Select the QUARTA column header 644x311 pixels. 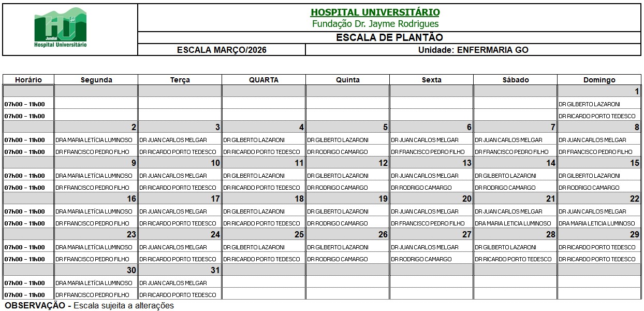[x=264, y=80]
